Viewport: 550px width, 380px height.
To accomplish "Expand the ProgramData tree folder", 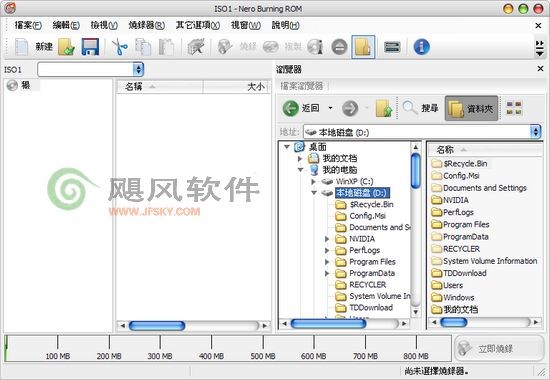I will (327, 273).
